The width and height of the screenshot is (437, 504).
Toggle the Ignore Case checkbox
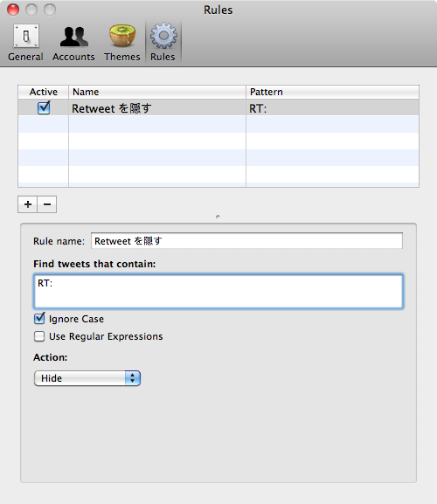click(39, 319)
